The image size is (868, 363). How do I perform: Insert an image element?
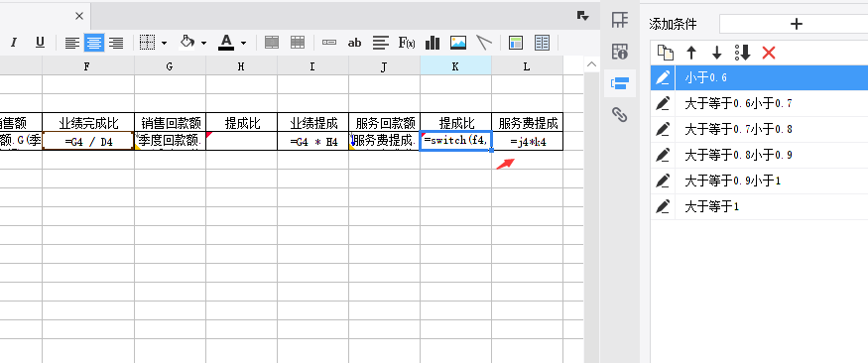click(x=458, y=43)
